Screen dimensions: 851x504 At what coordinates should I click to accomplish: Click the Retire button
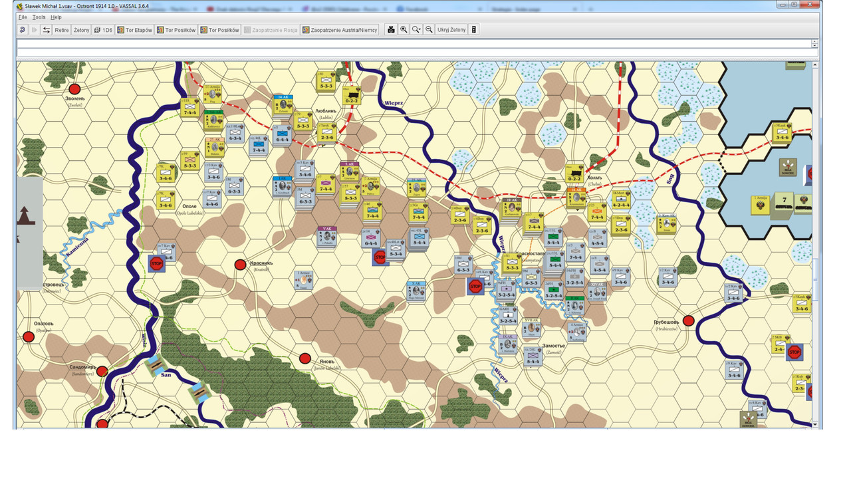pos(62,30)
